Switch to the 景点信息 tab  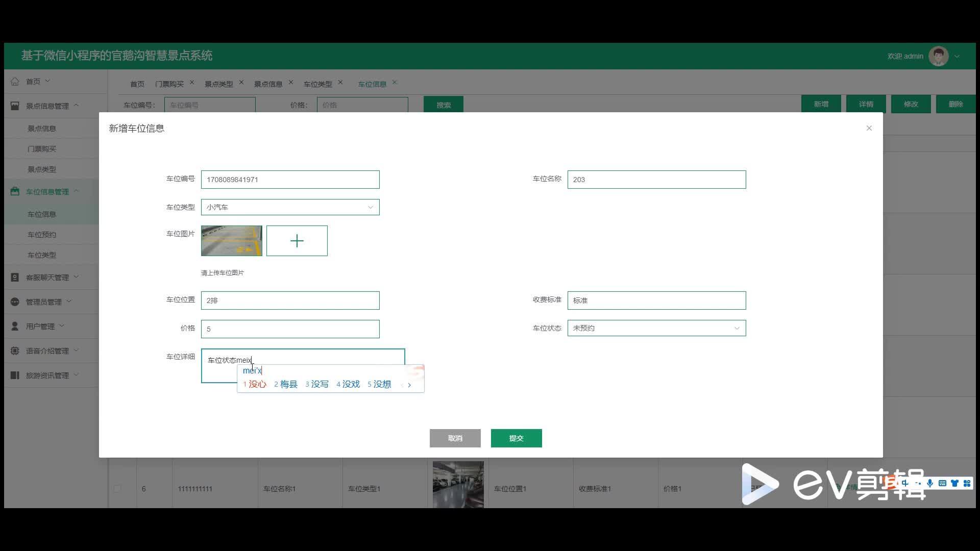click(268, 84)
